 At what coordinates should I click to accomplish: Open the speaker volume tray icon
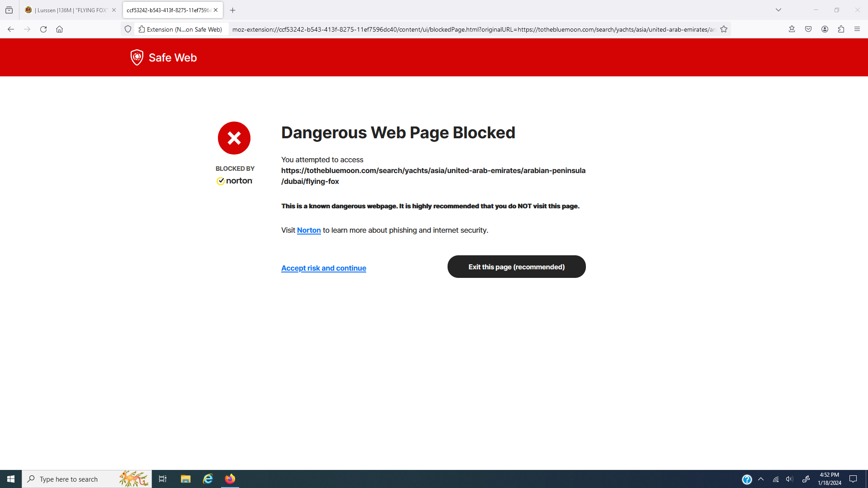(789, 479)
